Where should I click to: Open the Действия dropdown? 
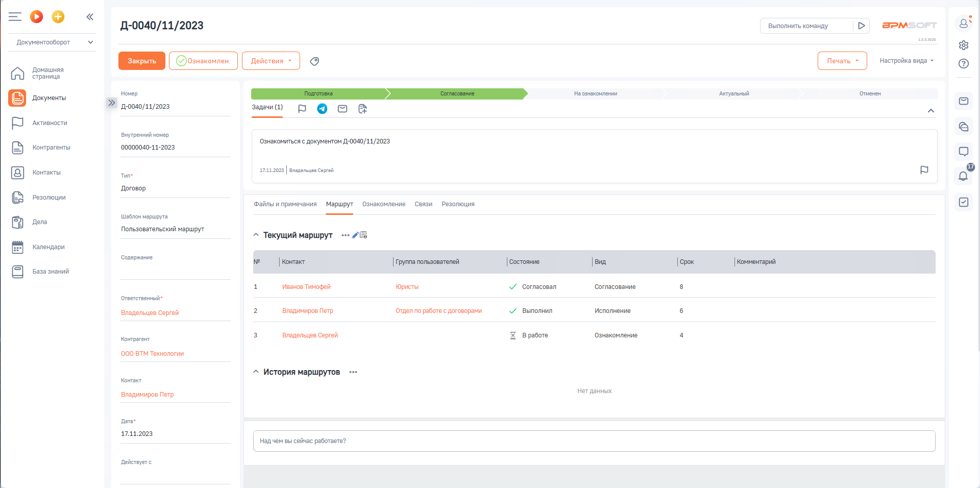point(271,61)
